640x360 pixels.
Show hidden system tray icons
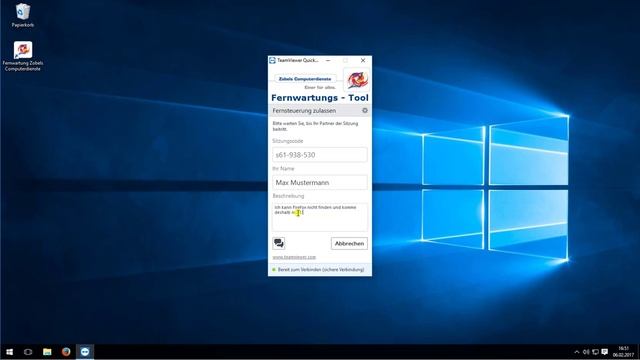coord(577,352)
